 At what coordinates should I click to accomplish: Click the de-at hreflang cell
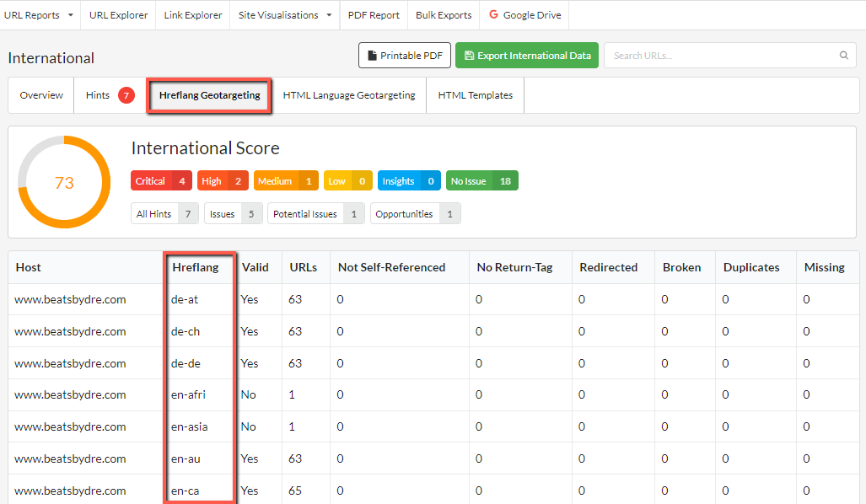[185, 299]
